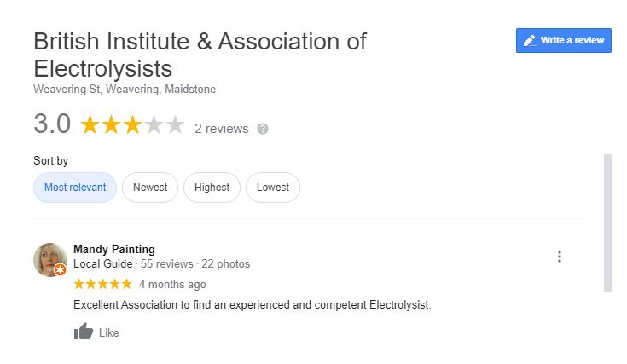Click the reviews panel vertical scrollbar
The height and width of the screenshot is (364, 627).
607,222
